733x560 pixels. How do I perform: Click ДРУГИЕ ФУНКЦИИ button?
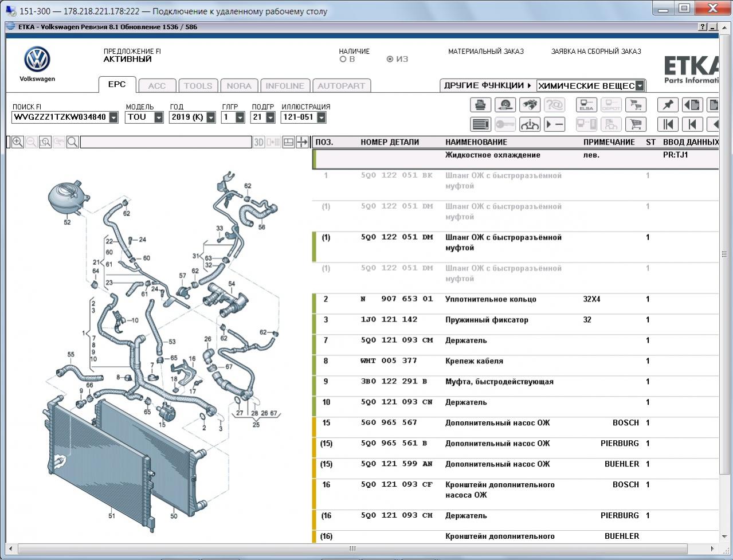click(488, 85)
